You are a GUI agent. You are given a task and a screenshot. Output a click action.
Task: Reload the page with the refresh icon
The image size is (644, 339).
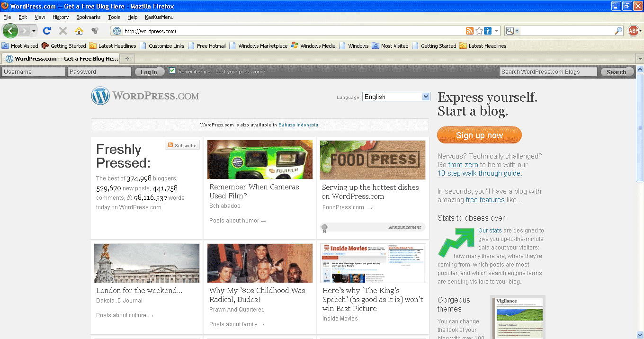tap(46, 31)
